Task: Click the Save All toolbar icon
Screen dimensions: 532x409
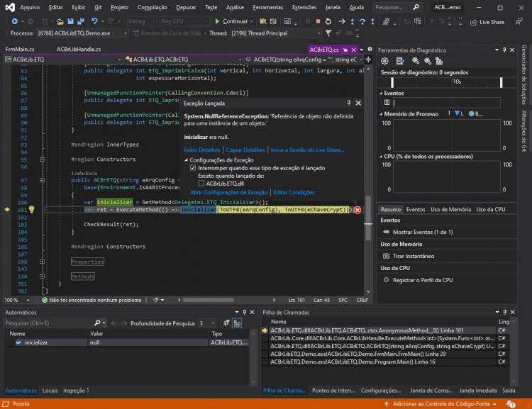Action: click(x=81, y=21)
